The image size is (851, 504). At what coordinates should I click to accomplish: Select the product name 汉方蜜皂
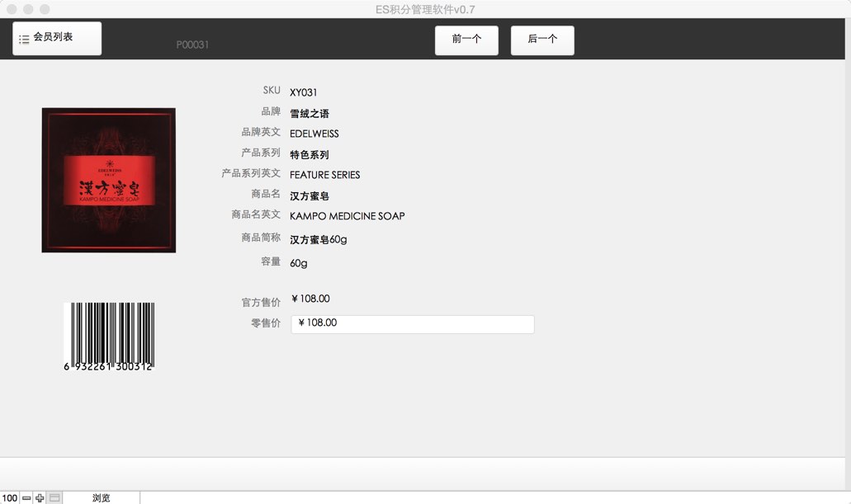click(x=310, y=195)
